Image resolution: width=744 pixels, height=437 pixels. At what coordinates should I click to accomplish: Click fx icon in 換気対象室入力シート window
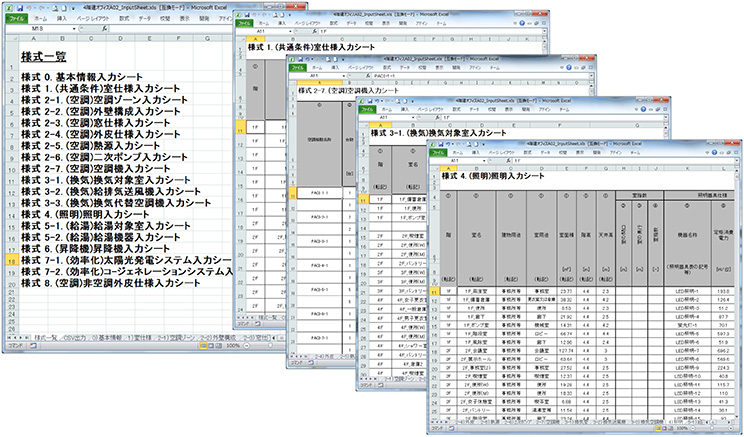437,117
